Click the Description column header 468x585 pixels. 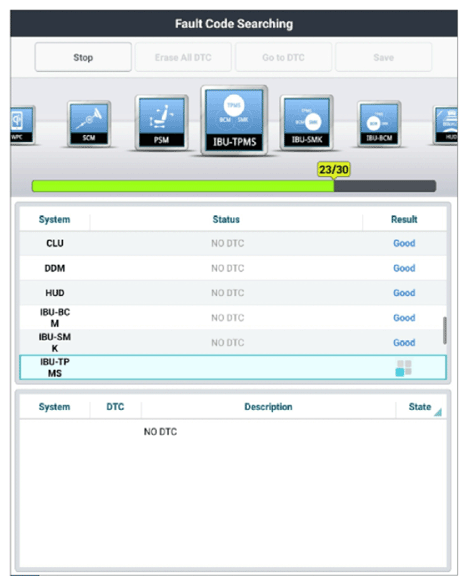268,407
